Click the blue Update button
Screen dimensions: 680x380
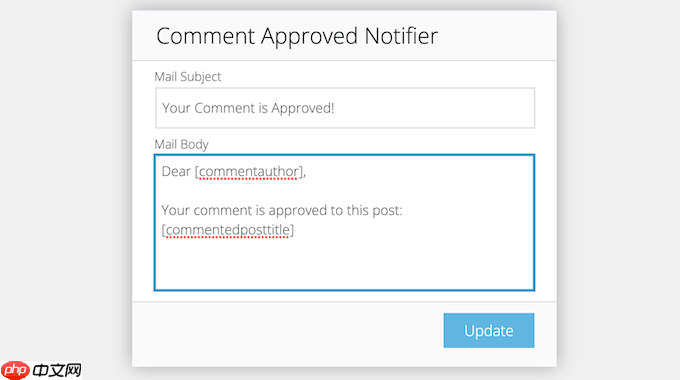[x=489, y=331]
